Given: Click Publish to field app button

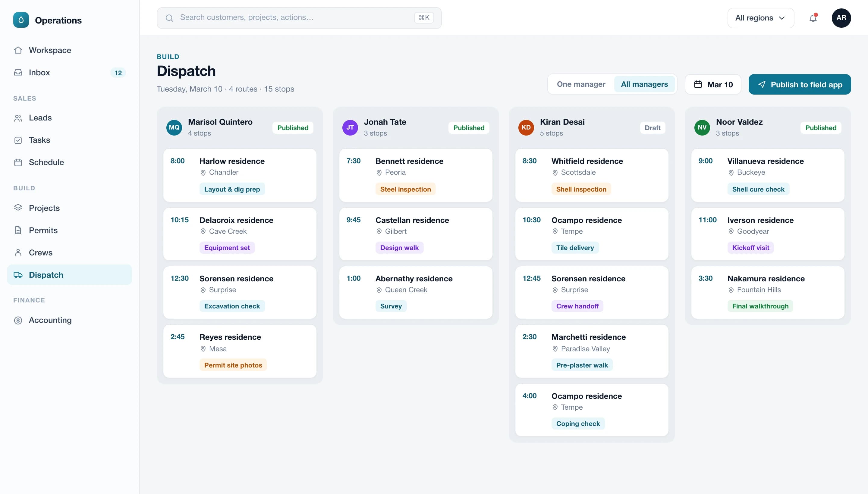Looking at the screenshot, I should tap(799, 84).
